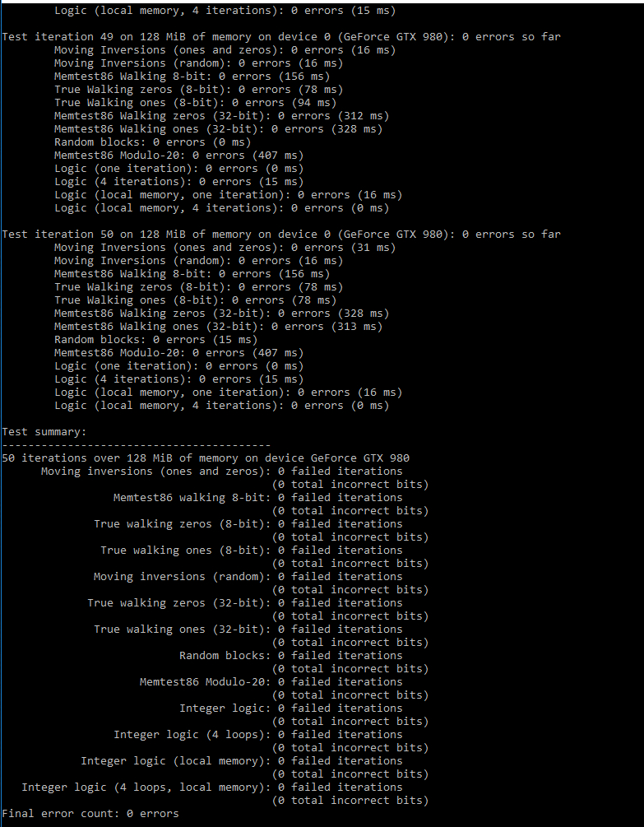Select 'Memtest86 Walking ones (32-bit)' line with 313 ms
This screenshot has height=827, width=644.
click(x=218, y=327)
